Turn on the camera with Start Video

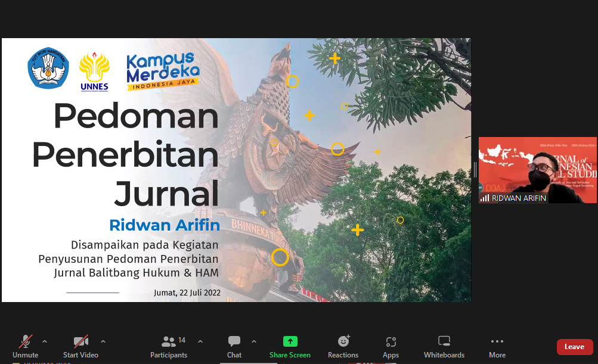pyautogui.click(x=80, y=346)
